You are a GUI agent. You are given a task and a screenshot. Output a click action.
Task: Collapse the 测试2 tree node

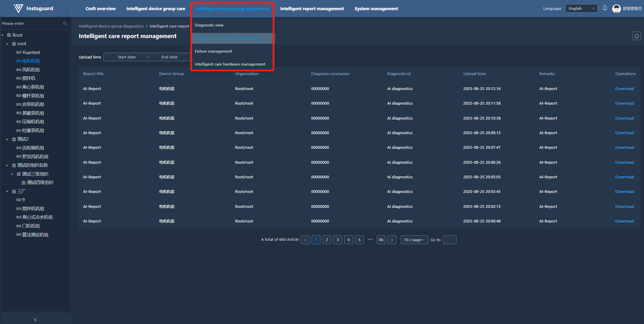coord(7,139)
